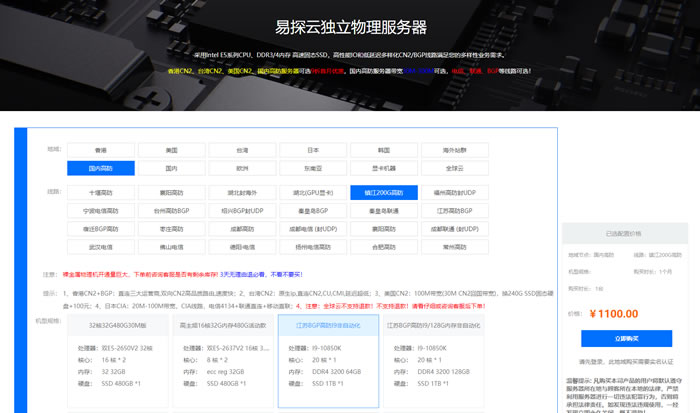Image resolution: width=700 pixels, height=413 pixels.
Task: Select the 32核32G480G30M版 server card
Action: [x=118, y=361]
